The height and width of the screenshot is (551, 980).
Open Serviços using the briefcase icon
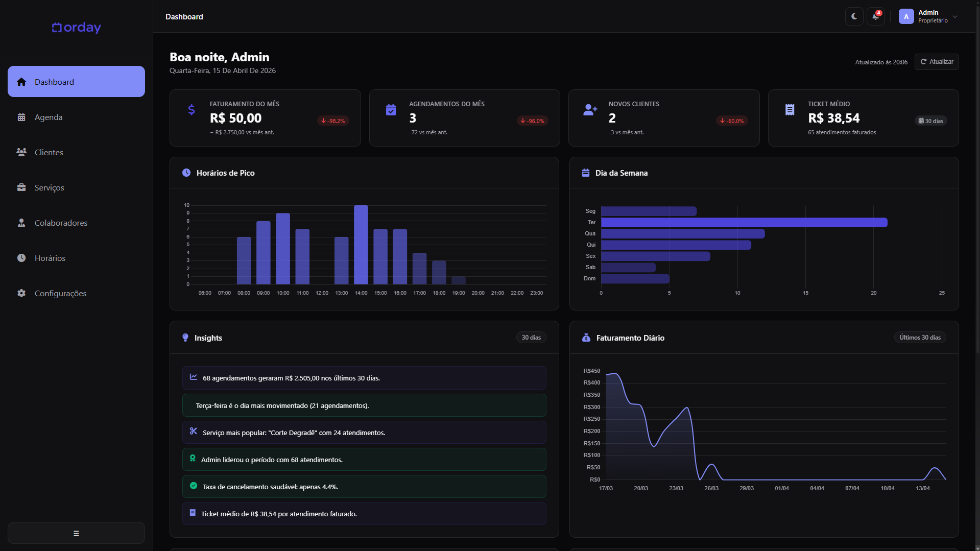pyautogui.click(x=21, y=187)
